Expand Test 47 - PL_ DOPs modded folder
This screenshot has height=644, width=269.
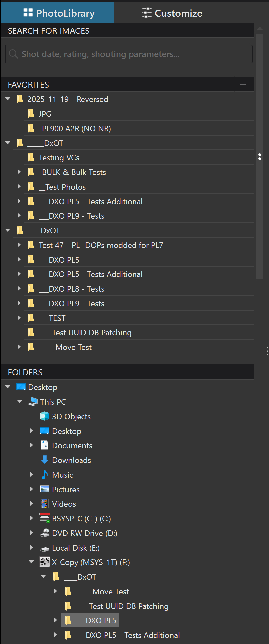point(19,245)
